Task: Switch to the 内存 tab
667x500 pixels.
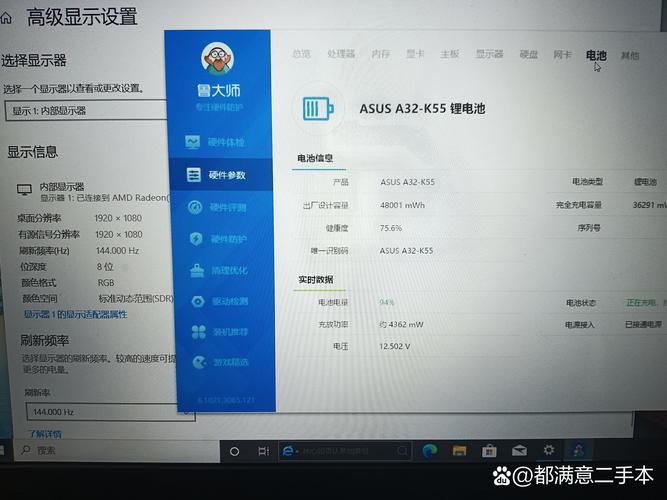Action: coord(380,54)
